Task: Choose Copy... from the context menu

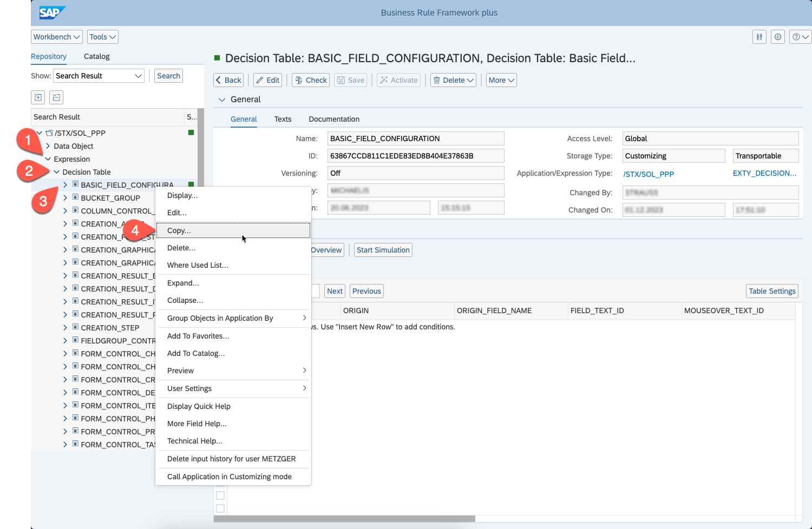Action: pyautogui.click(x=179, y=230)
